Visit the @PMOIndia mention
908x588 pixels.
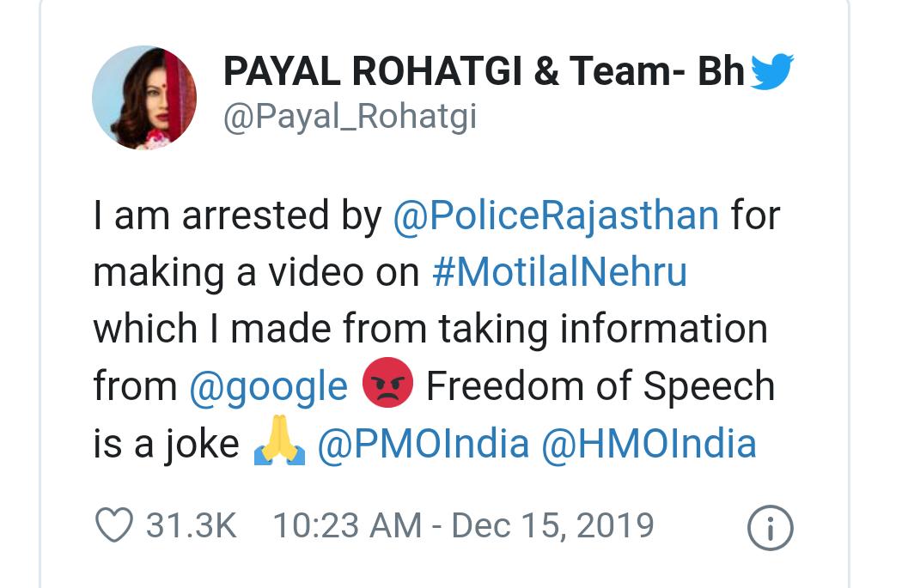[x=423, y=445]
